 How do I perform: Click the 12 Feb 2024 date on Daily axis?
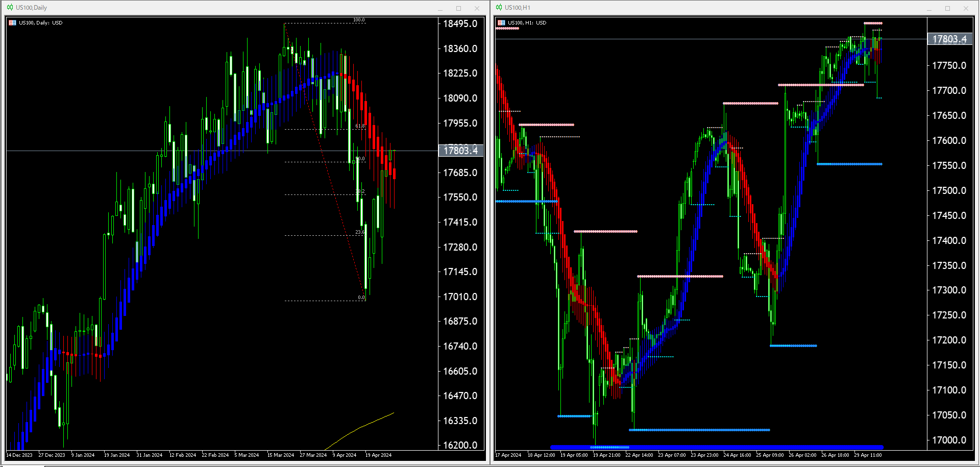[183, 455]
